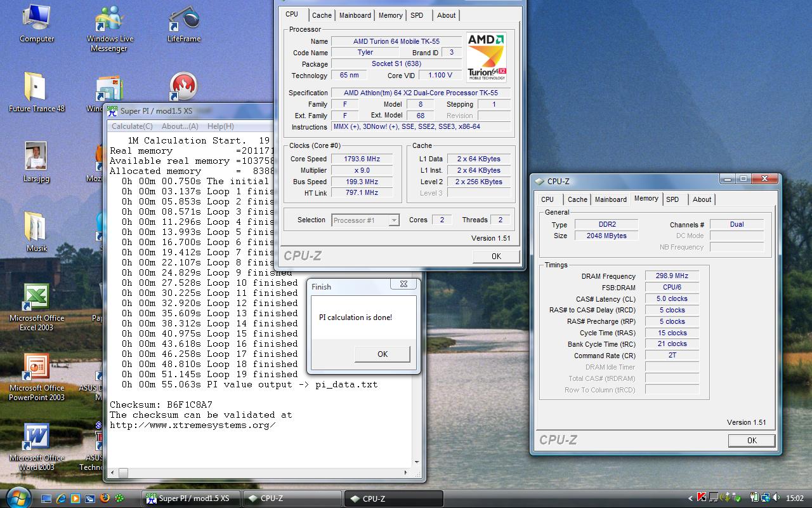812x508 pixels.
Task: Click OK in the Finish dialog
Action: point(383,354)
